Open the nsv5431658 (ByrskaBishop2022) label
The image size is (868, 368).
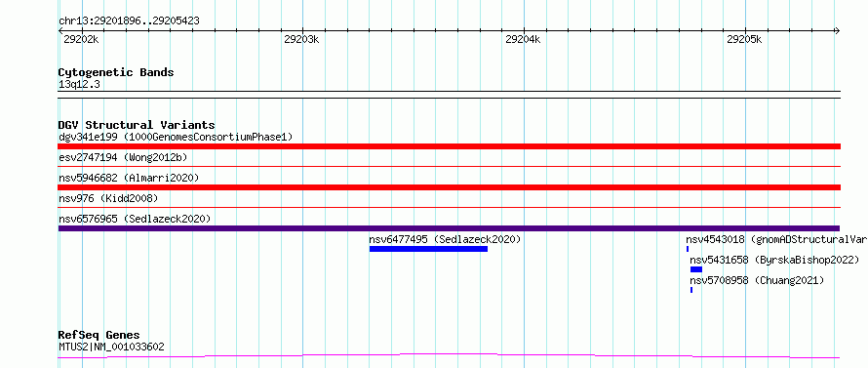click(774, 260)
